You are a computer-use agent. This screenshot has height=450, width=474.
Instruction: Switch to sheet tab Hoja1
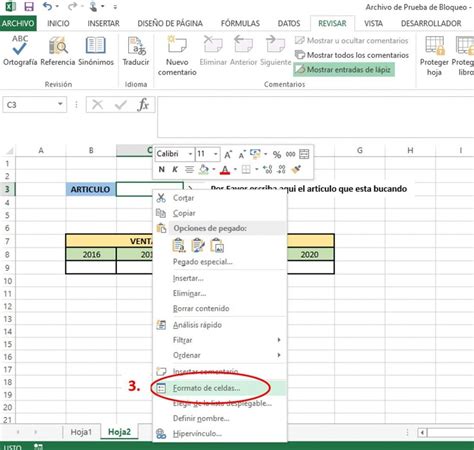(x=81, y=432)
